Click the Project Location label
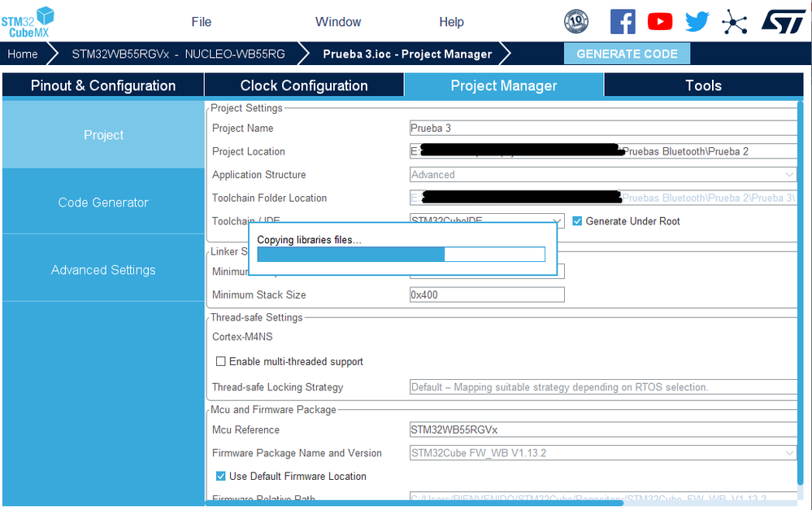Viewport: 812px width, 510px height. (x=249, y=151)
